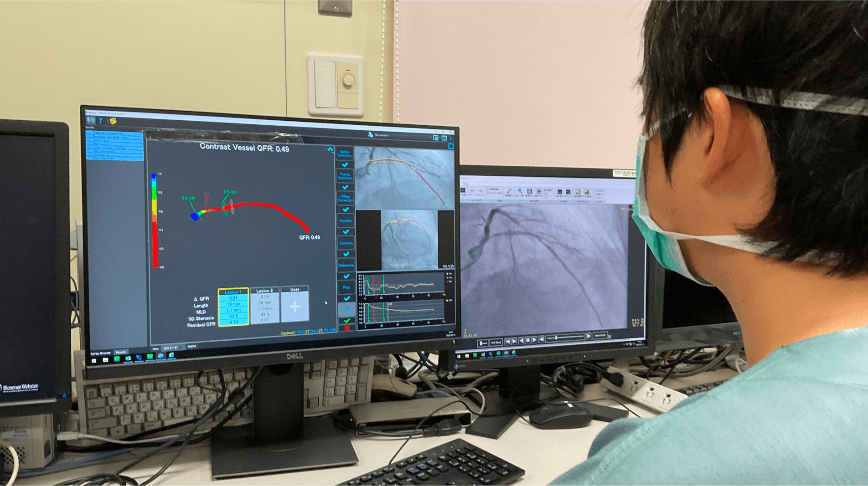Click checkmark under Pathline step
Image resolution: width=868 pixels, height=486 pixels.
pyautogui.click(x=346, y=232)
